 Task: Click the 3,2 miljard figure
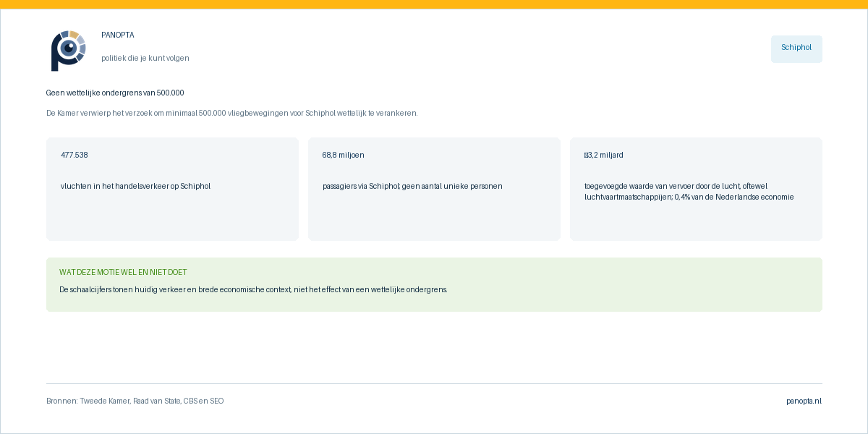coord(604,155)
